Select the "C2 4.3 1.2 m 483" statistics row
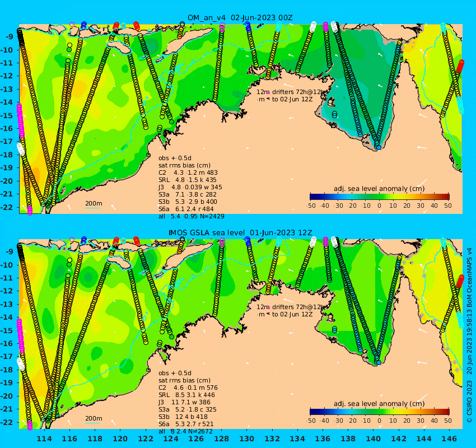476x448 pixels. [x=188, y=172]
